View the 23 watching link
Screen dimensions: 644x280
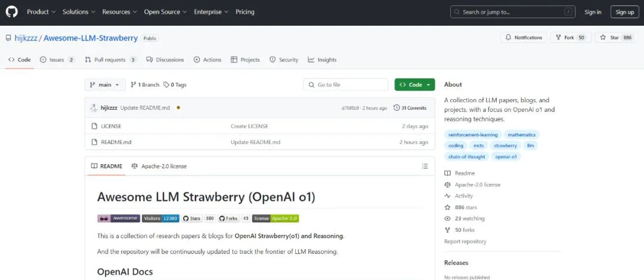(x=465, y=219)
